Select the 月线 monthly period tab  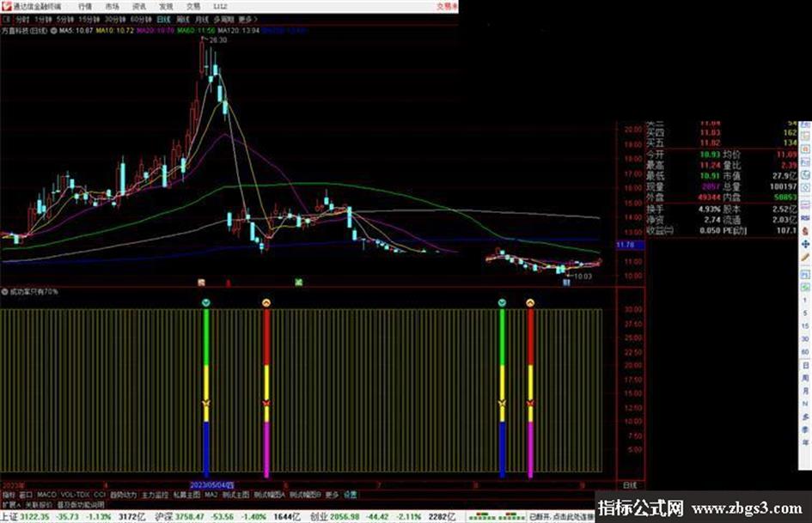pos(201,19)
